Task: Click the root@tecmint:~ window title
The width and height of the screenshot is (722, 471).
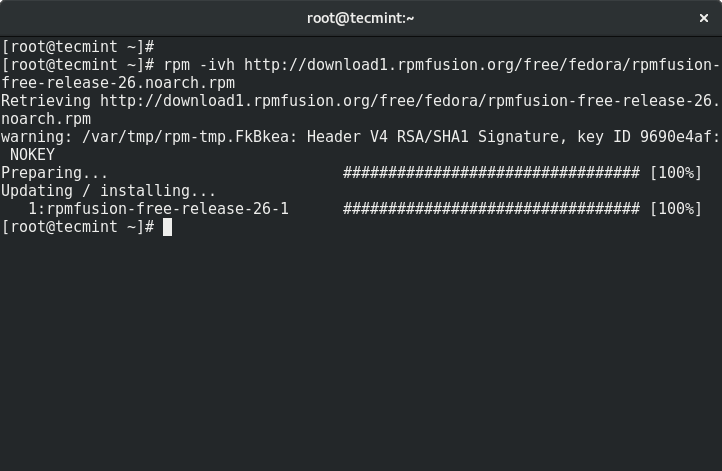Action: click(x=361, y=18)
